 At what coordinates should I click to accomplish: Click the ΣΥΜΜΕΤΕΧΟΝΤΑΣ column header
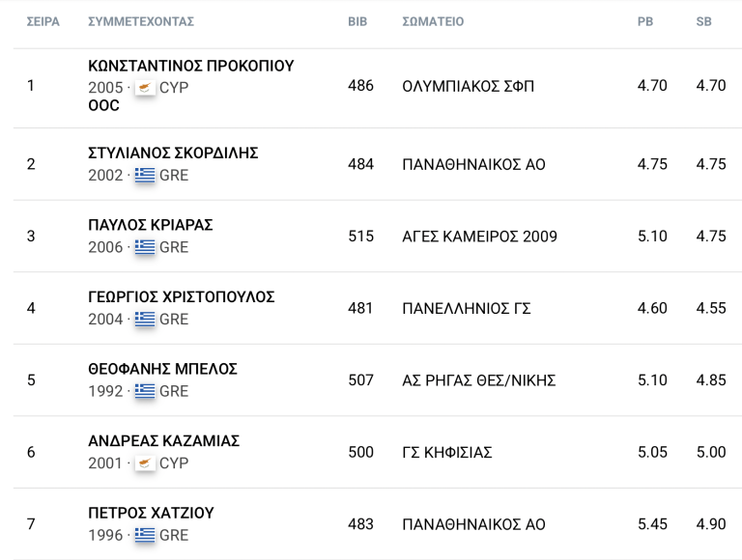[141, 21]
